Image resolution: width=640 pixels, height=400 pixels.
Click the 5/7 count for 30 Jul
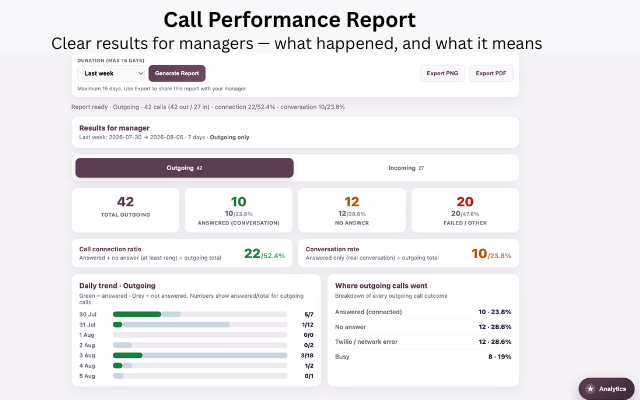(x=309, y=314)
